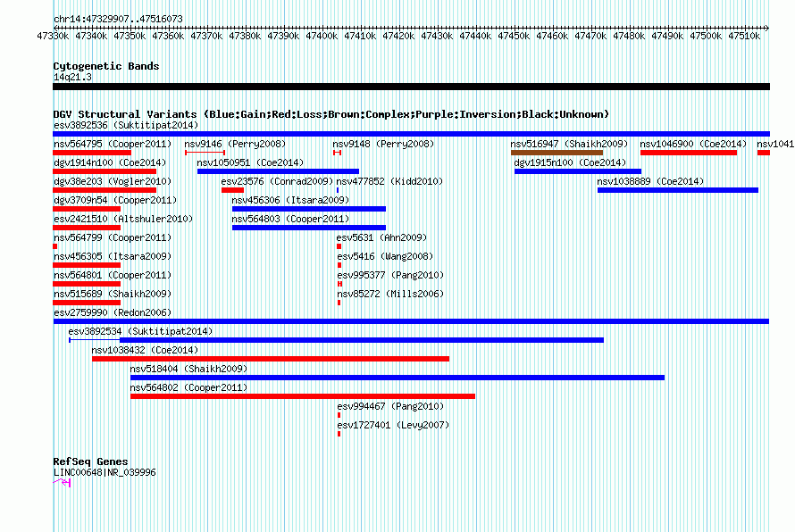The width and height of the screenshot is (795, 532).
Task: Select the nsv564795 (Cooper2011) red loss bar
Action: coord(92,153)
